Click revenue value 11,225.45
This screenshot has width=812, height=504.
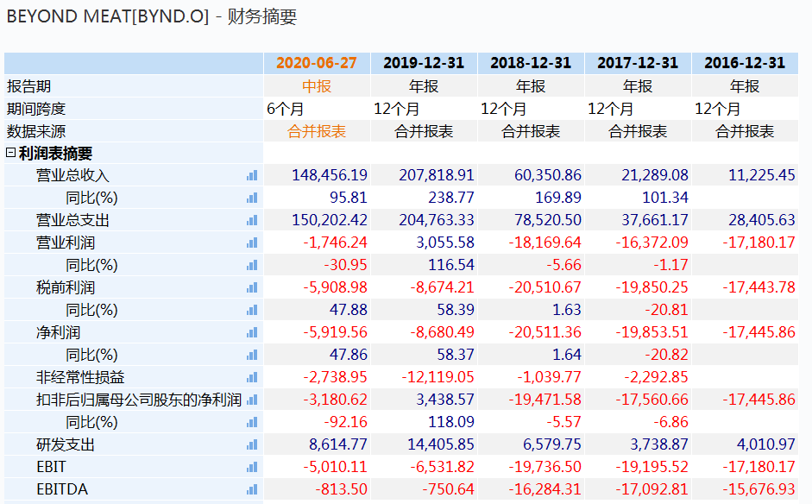point(761,175)
